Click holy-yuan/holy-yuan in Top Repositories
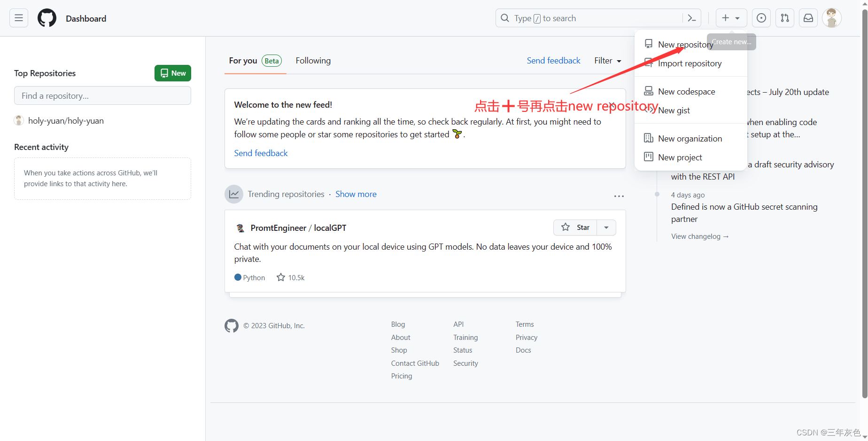Screen dimensions: 868x441 click(x=66, y=120)
